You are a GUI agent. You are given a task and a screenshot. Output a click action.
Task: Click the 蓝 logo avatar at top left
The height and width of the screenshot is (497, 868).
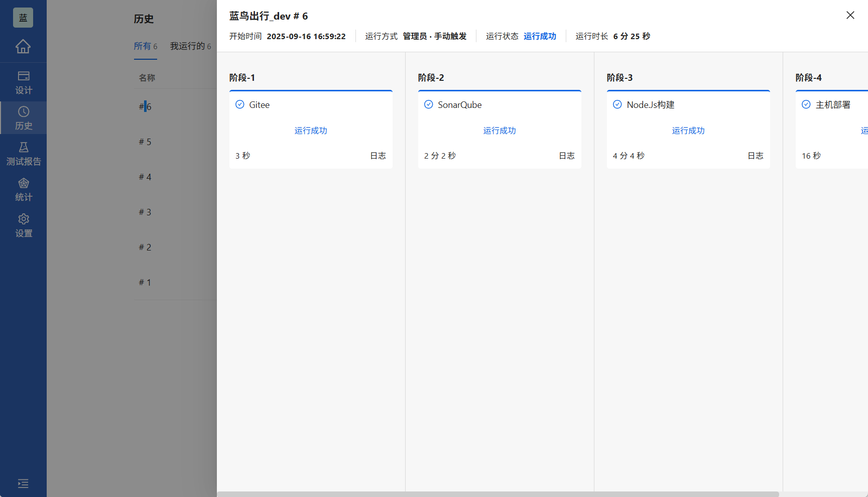23,17
